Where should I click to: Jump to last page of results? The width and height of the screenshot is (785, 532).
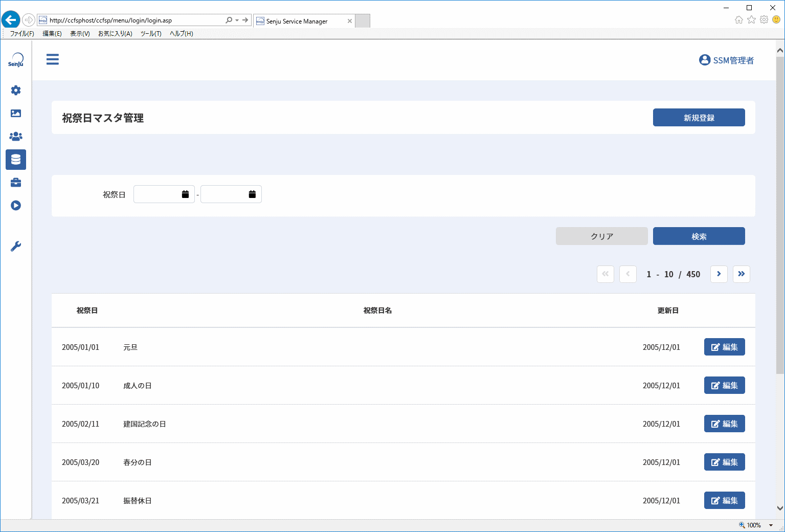[742, 274]
